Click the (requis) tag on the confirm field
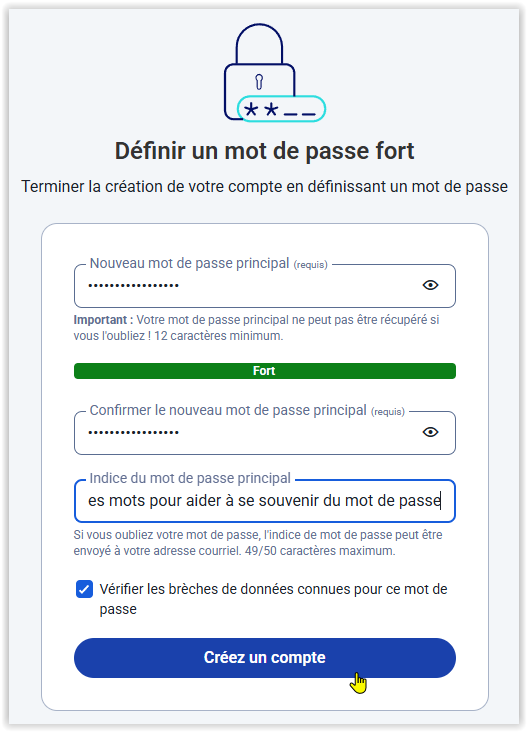 pos(388,412)
